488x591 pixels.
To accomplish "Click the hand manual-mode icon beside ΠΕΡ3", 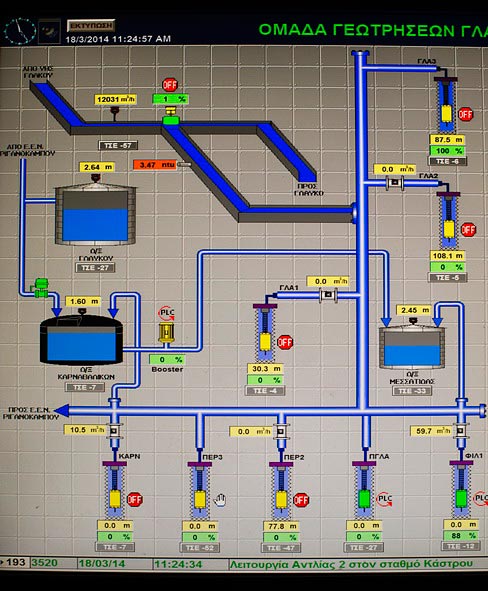I will (220, 500).
